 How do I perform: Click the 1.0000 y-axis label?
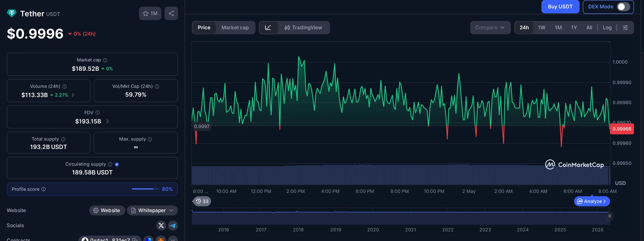pyautogui.click(x=620, y=62)
